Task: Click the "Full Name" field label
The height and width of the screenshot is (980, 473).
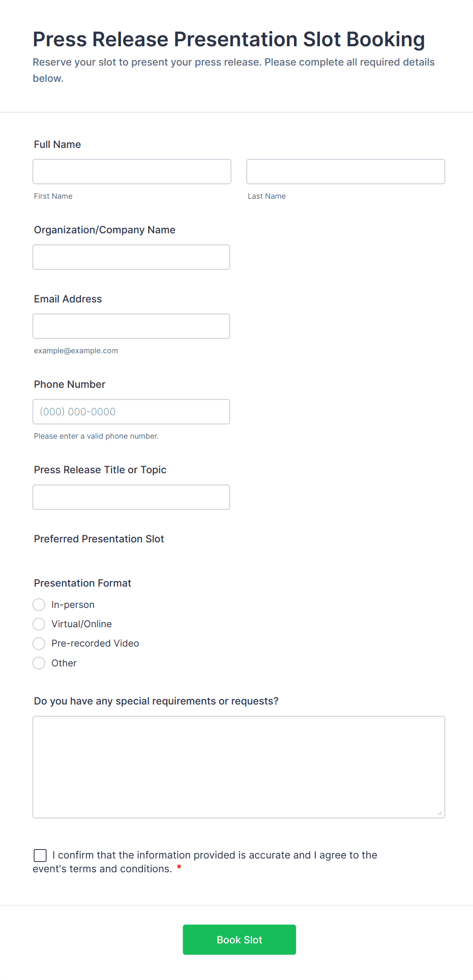Action: pyautogui.click(x=57, y=144)
